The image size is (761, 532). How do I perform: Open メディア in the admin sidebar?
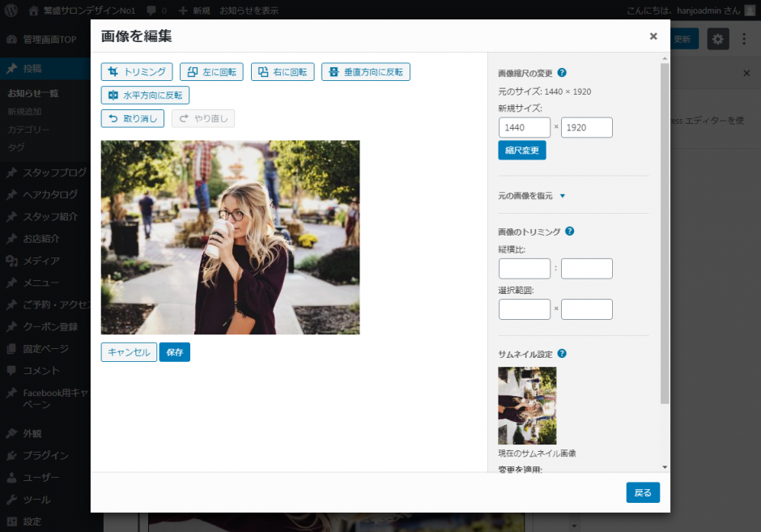(x=40, y=261)
